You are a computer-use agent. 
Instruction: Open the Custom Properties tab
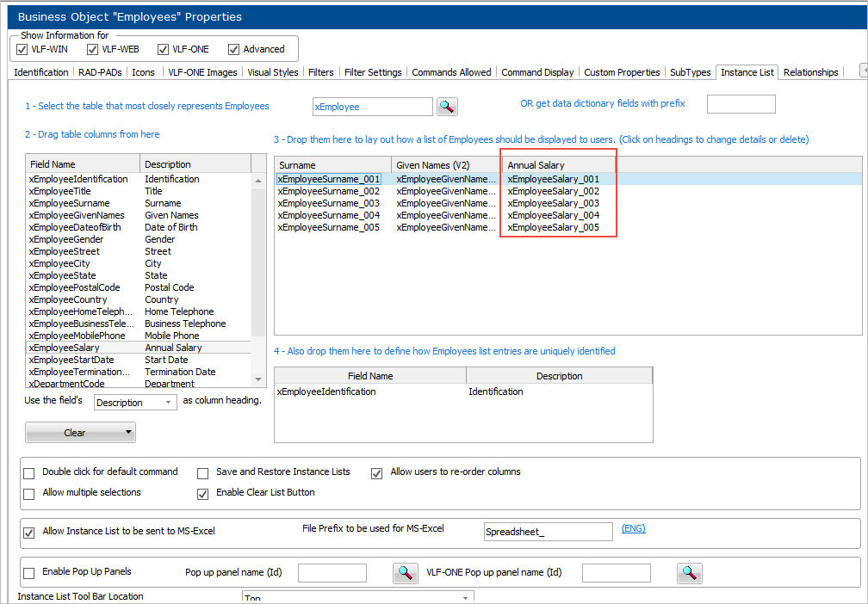tap(622, 72)
